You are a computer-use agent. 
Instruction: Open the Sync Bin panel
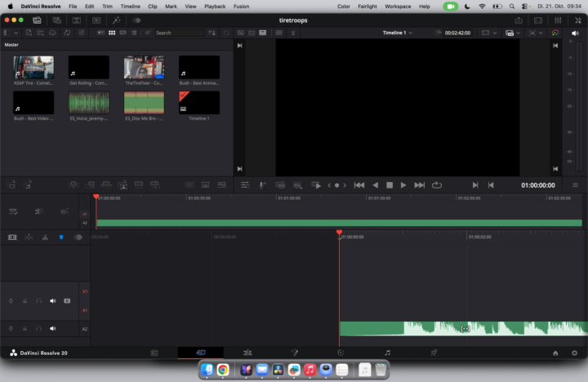[x=56, y=20]
